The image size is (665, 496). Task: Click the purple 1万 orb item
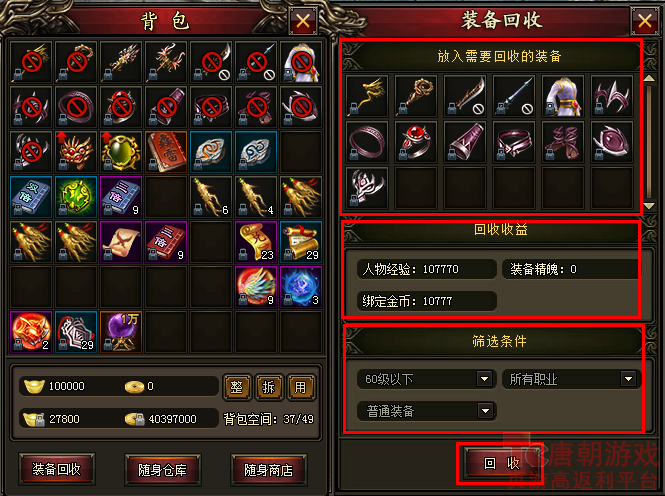(121, 332)
